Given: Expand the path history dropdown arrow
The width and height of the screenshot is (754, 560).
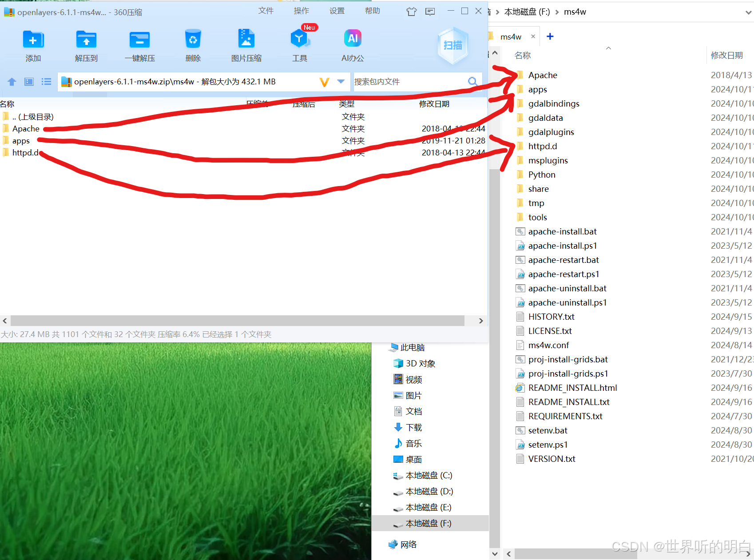Looking at the screenshot, I should (341, 82).
